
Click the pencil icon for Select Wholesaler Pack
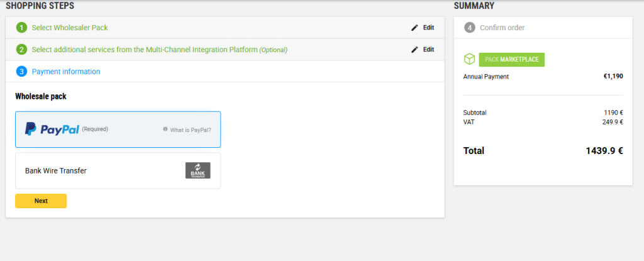coord(414,28)
